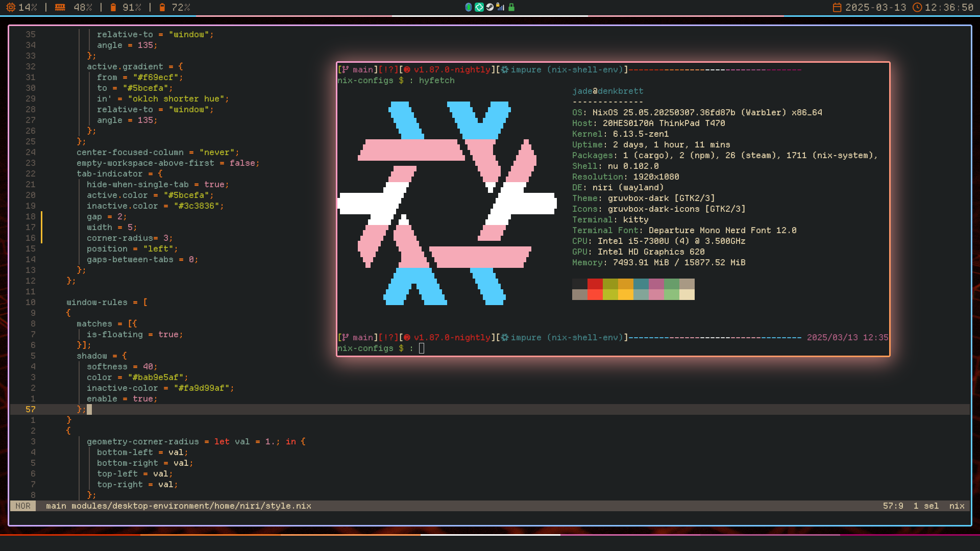Viewport: 980px width, 551px height.
Task: Click the 'enable = true;' line in shadow block
Action: (122, 398)
